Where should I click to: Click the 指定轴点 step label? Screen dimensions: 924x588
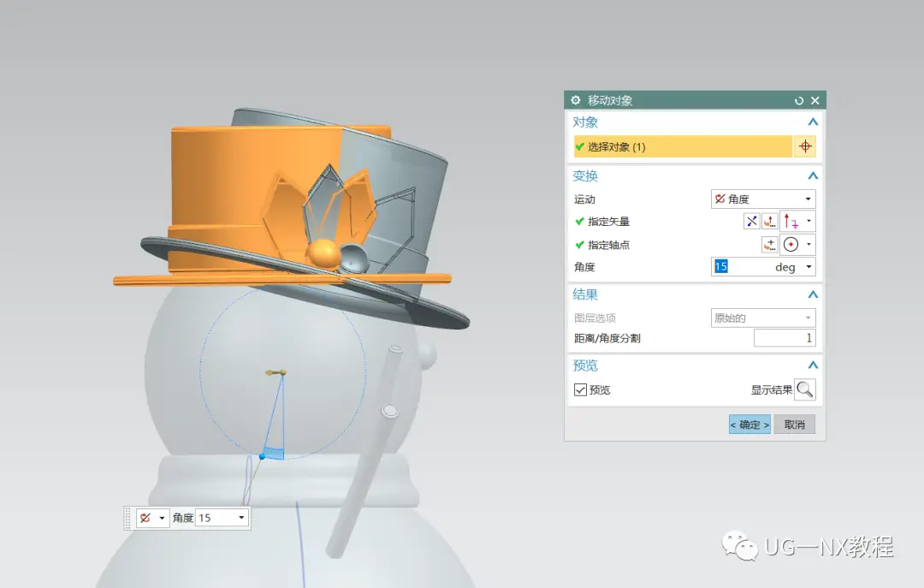pyautogui.click(x=609, y=245)
